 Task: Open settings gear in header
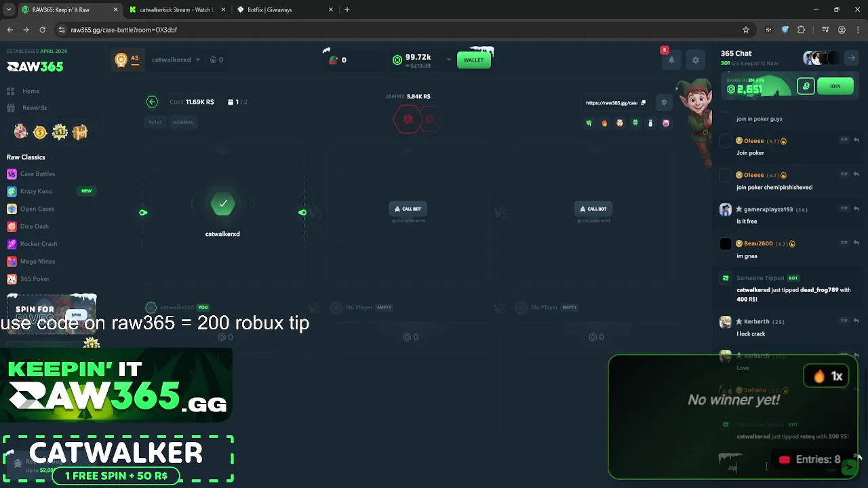(x=695, y=60)
